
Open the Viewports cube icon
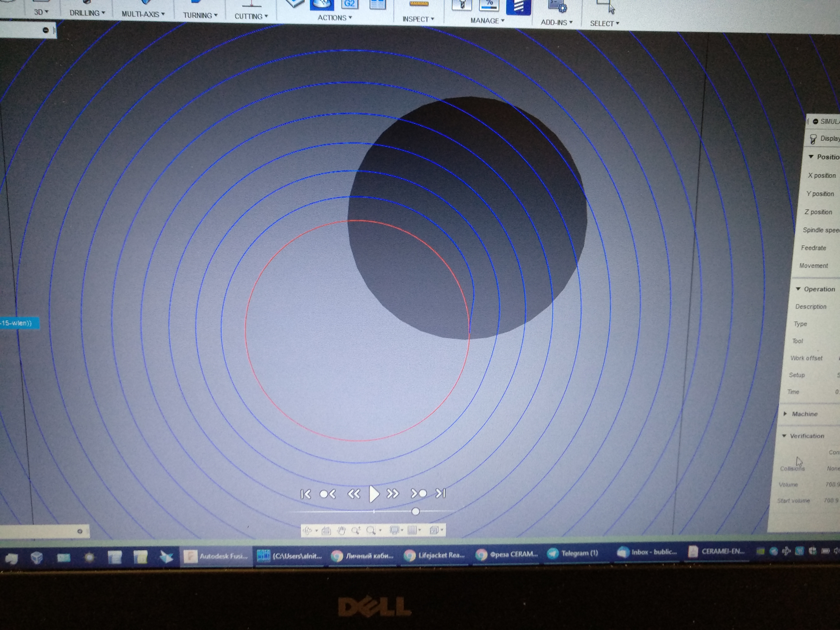[x=434, y=530]
